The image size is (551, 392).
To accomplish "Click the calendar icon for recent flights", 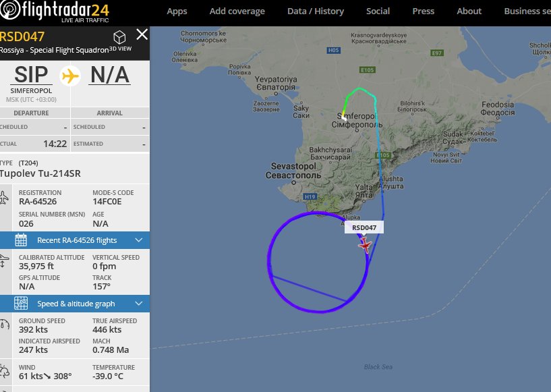I will [21, 240].
